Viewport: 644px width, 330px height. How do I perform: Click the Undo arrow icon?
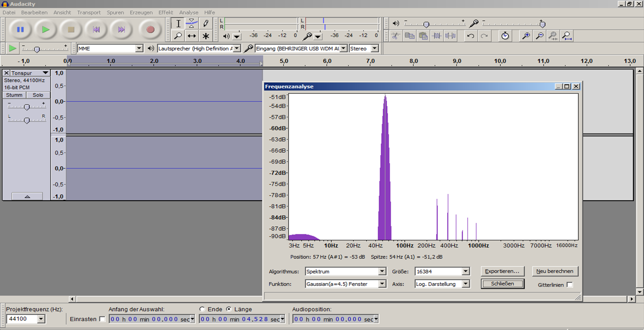[470, 36]
